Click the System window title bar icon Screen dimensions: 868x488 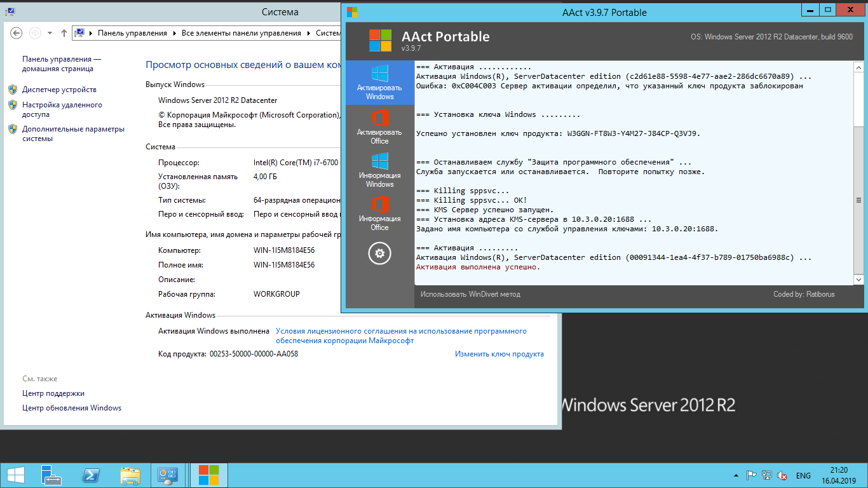click(10, 11)
